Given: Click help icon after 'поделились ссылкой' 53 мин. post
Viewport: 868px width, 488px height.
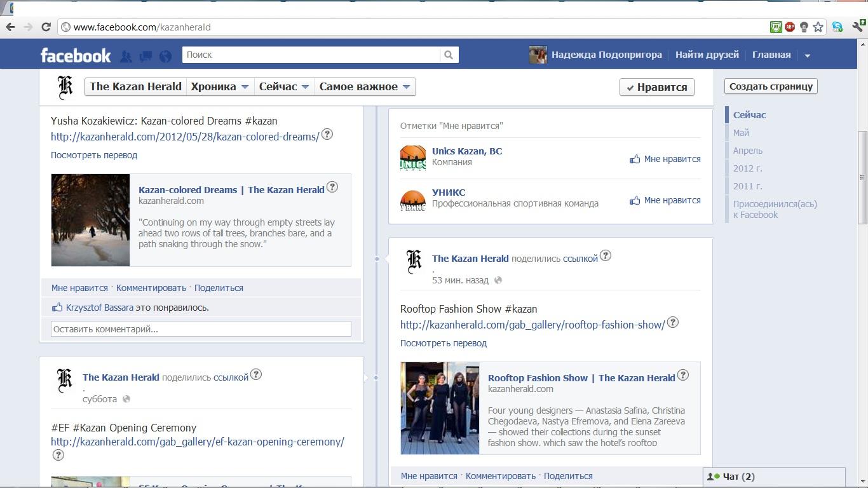Looking at the screenshot, I should click(605, 256).
